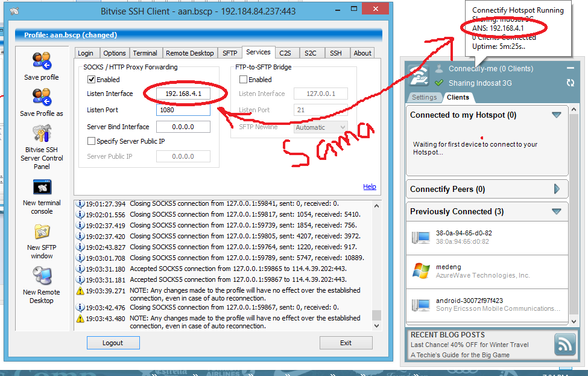Open the Remote Desktop tab
This screenshot has width=588, height=376.
point(190,53)
